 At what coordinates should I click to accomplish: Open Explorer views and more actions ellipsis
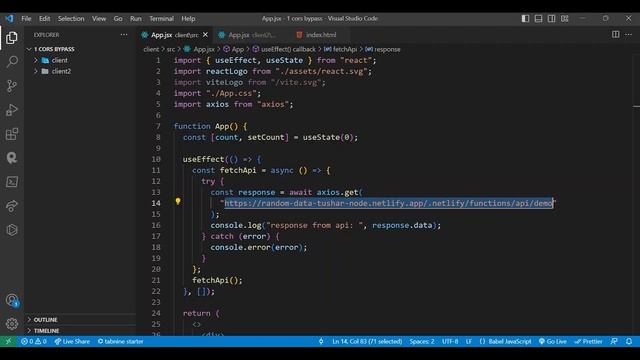124,35
